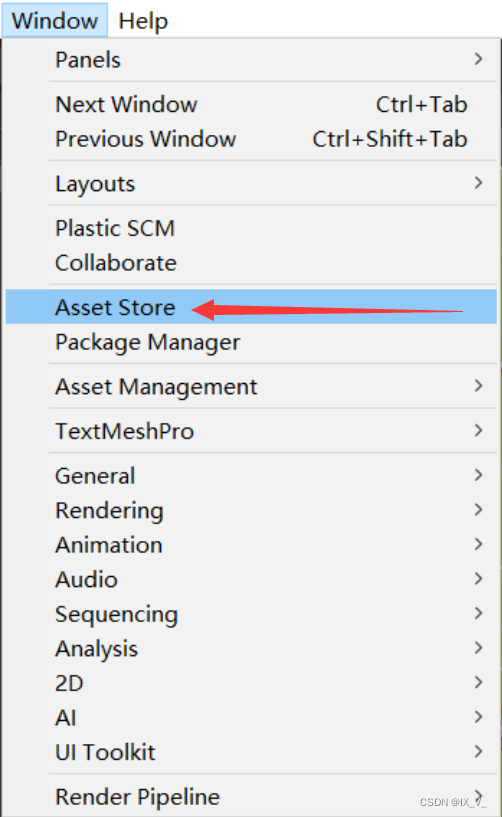Choose Collaborate from the menu
This screenshot has width=502, height=817.
251,262
